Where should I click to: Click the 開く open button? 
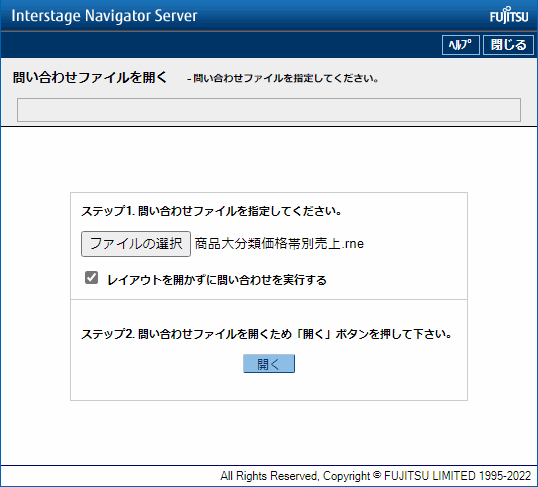click(269, 364)
